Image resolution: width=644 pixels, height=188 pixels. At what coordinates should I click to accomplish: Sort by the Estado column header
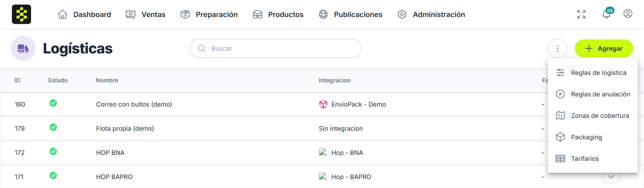(58, 80)
